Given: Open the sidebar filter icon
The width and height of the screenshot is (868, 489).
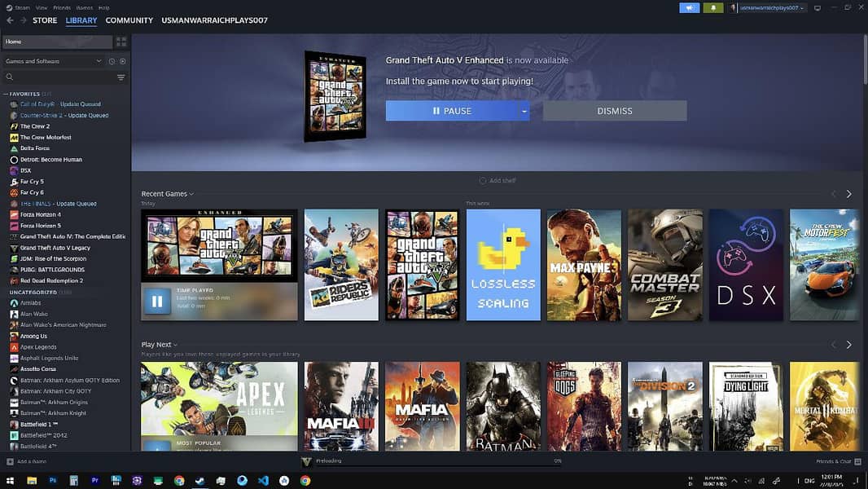Looking at the screenshot, I should [121, 77].
